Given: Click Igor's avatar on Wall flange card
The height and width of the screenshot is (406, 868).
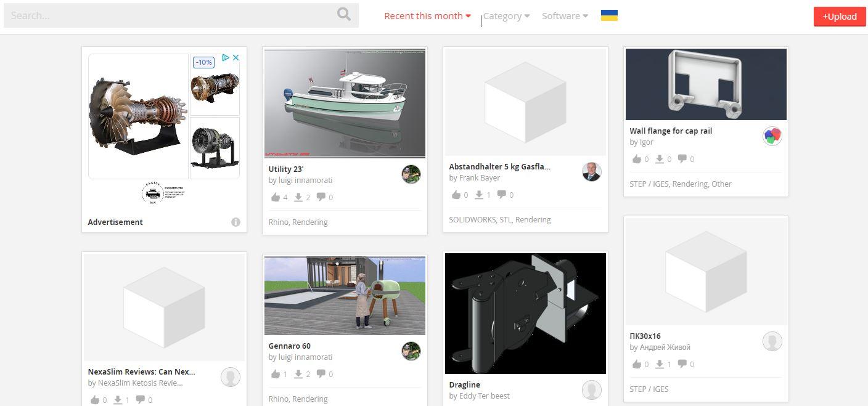Looking at the screenshot, I should pyautogui.click(x=772, y=136).
